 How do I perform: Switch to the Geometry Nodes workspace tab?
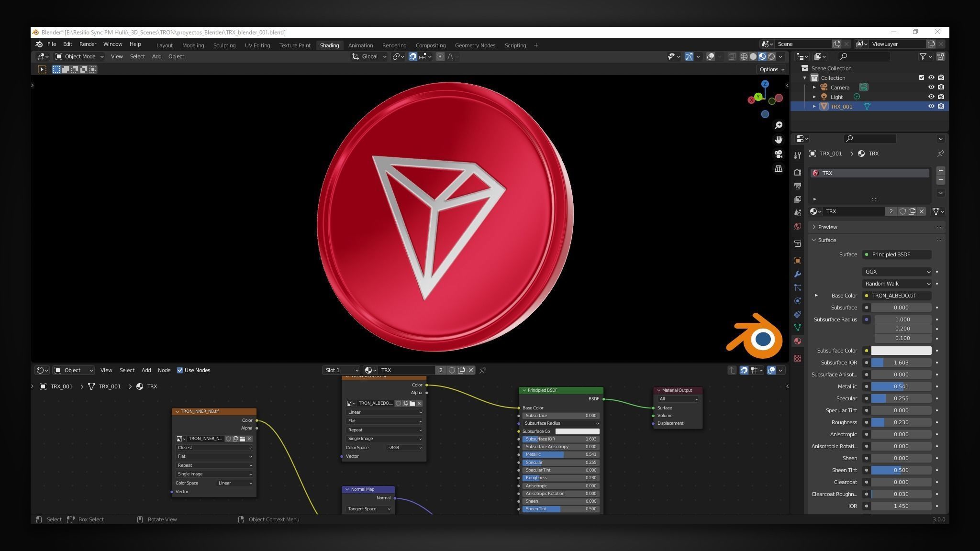click(475, 45)
